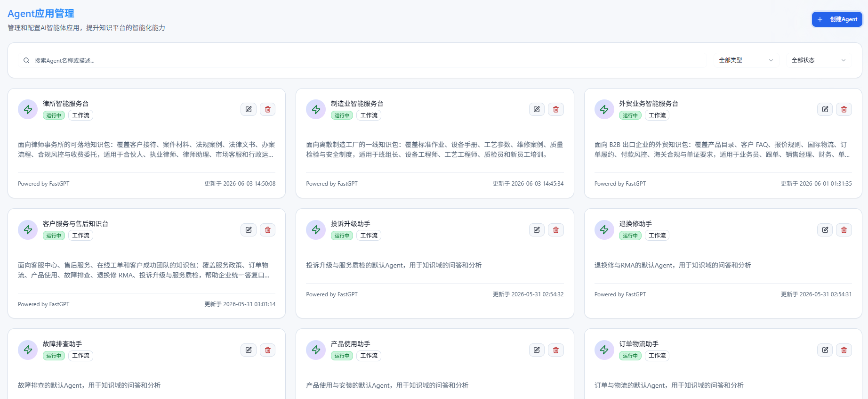Click the lightning icon of 投诉升级助手

click(316, 230)
